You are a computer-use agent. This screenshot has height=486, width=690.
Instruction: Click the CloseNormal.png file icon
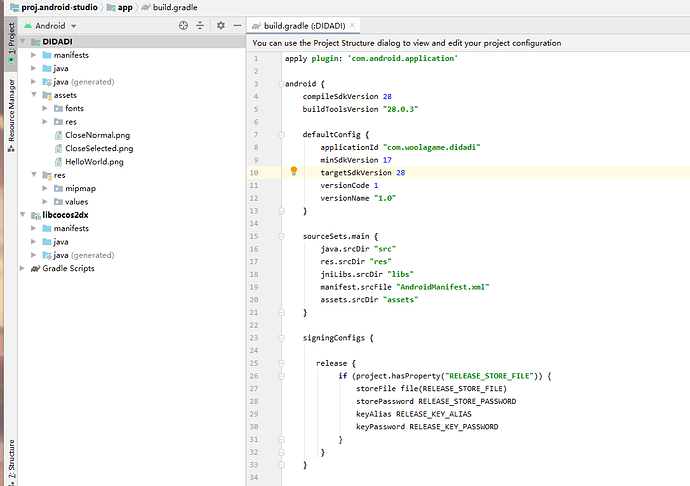(58, 135)
